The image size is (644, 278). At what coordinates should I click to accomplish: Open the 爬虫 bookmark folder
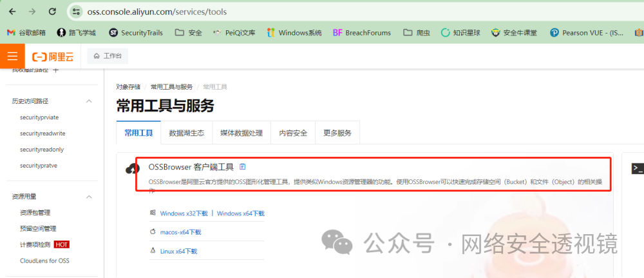pyautogui.click(x=417, y=32)
